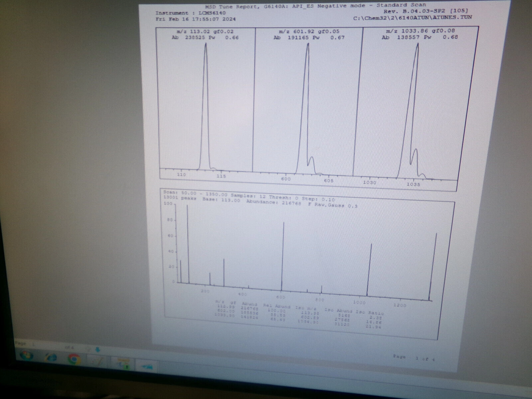Click the 'Iso Ratio' column header
This screenshot has width=532, height=399.
[370, 313]
